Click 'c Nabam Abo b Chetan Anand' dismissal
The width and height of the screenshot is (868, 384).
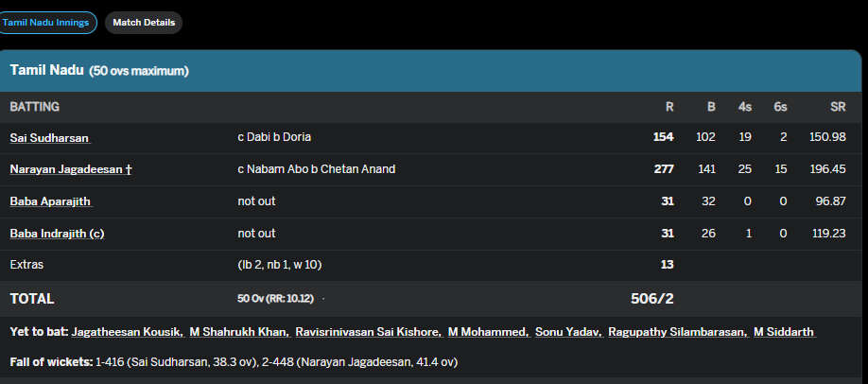pyautogui.click(x=316, y=169)
